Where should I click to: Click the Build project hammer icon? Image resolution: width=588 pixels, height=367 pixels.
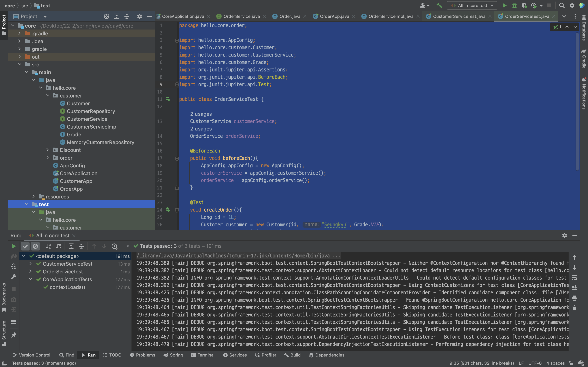(439, 5)
